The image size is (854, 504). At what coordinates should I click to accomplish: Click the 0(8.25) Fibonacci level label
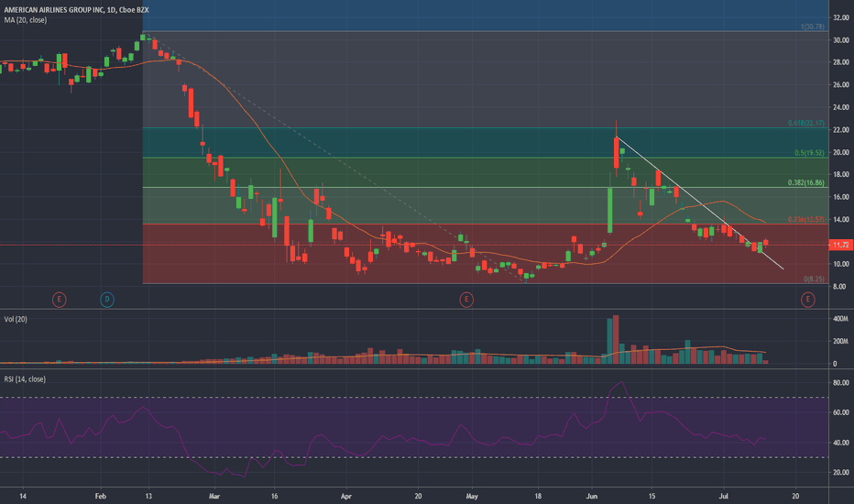[814, 279]
